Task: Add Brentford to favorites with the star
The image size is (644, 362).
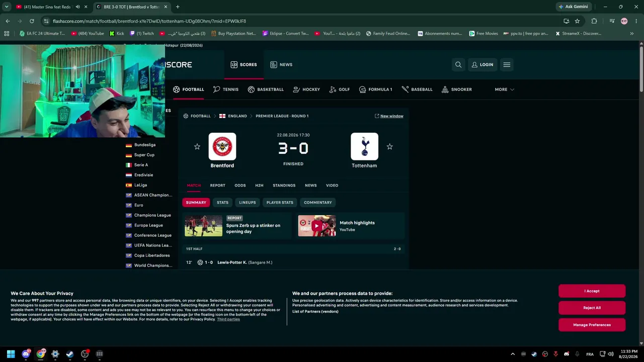Action: (197, 146)
